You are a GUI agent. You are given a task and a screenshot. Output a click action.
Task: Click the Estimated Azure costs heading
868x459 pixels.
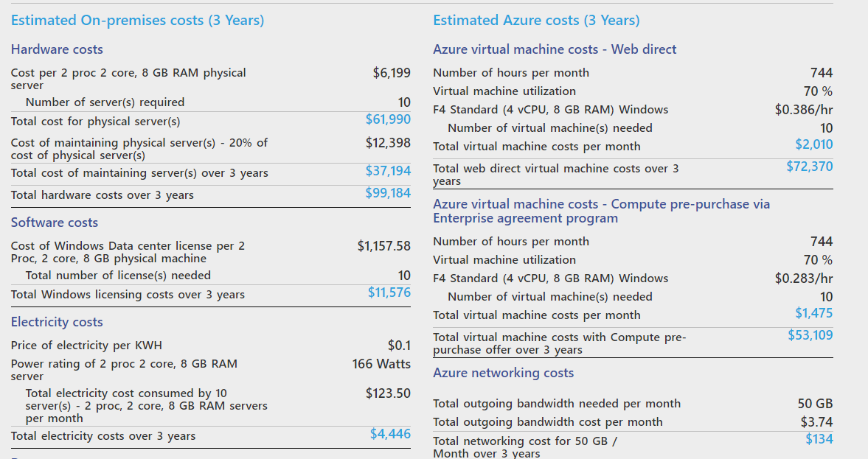(x=536, y=21)
